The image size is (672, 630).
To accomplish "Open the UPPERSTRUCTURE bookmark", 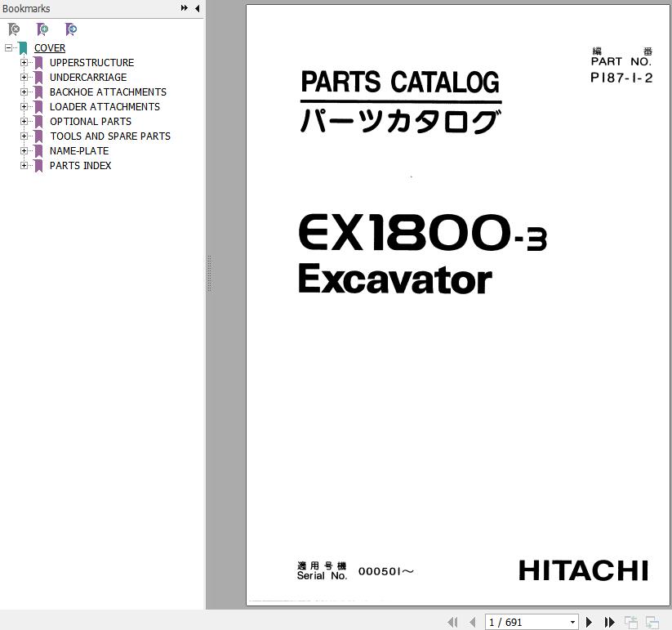I will pos(91,63).
